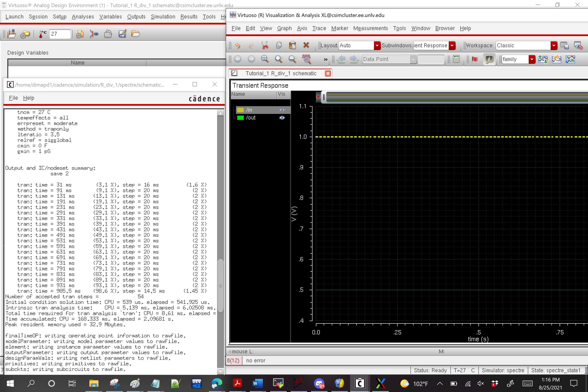The width and height of the screenshot is (588, 392).
Task: Click the red X Delete icon
Action: [306, 45]
